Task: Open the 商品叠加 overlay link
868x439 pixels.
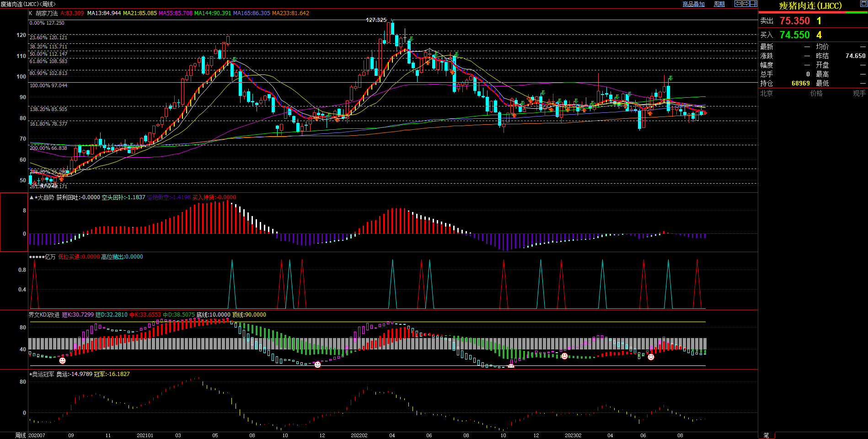Action: [x=693, y=4]
